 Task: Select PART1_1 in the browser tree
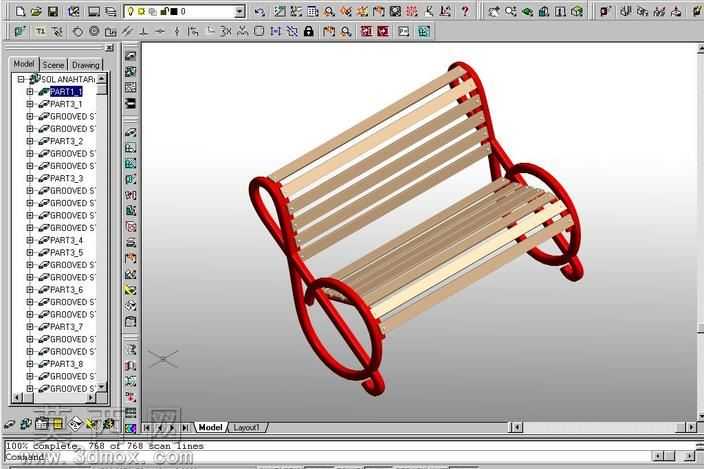[x=66, y=92]
